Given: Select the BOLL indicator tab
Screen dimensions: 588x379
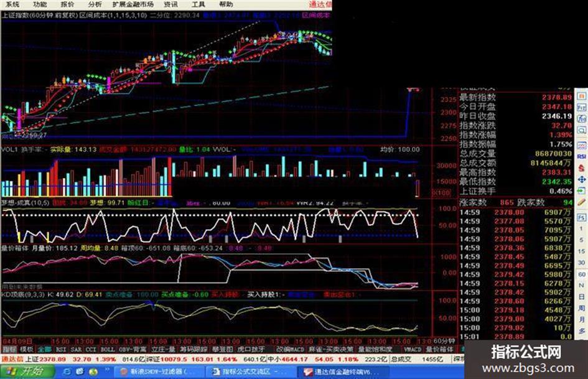Looking at the screenshot, I should click(107, 349).
